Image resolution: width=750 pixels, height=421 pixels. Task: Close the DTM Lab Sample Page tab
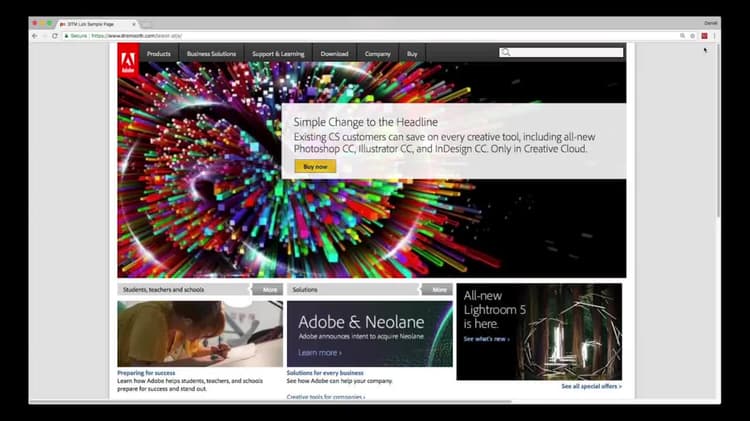(x=133, y=24)
